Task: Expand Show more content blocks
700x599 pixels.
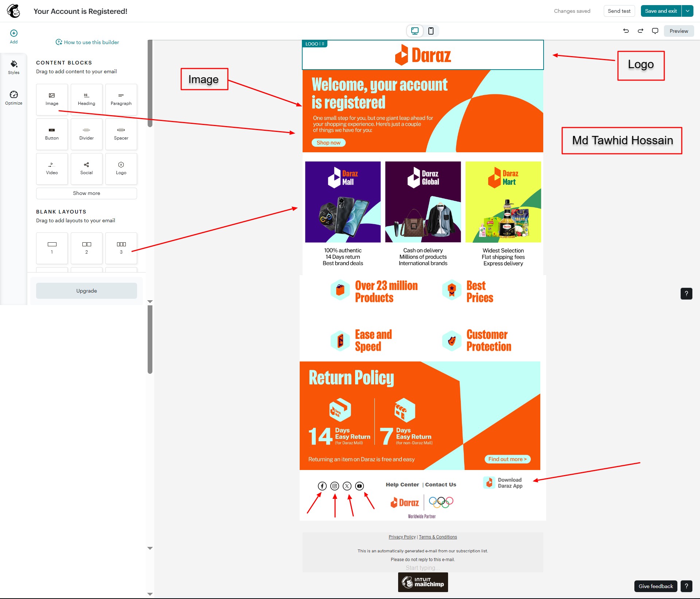Action: click(86, 193)
